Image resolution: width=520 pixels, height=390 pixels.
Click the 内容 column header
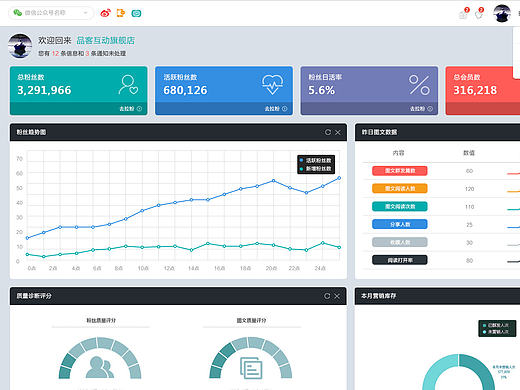(398, 153)
